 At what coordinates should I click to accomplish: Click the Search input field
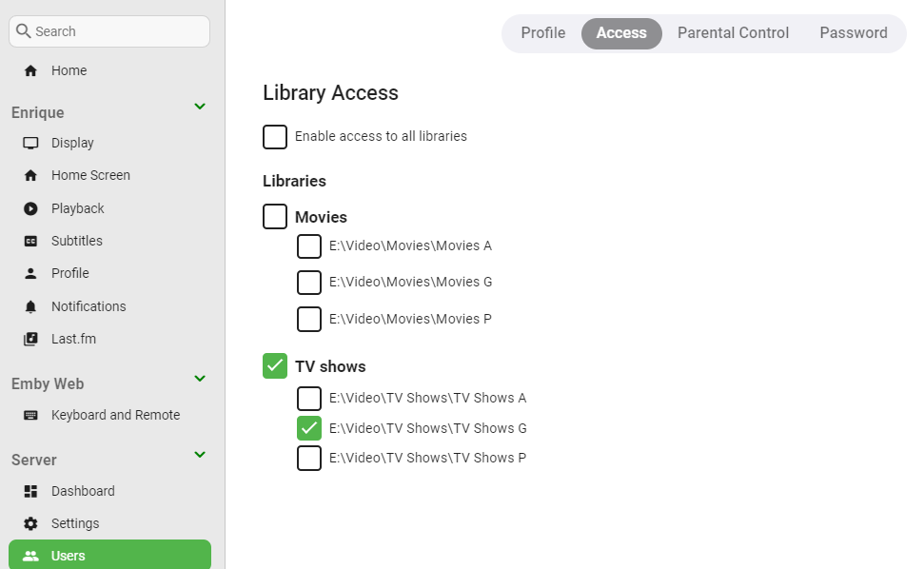pos(109,31)
